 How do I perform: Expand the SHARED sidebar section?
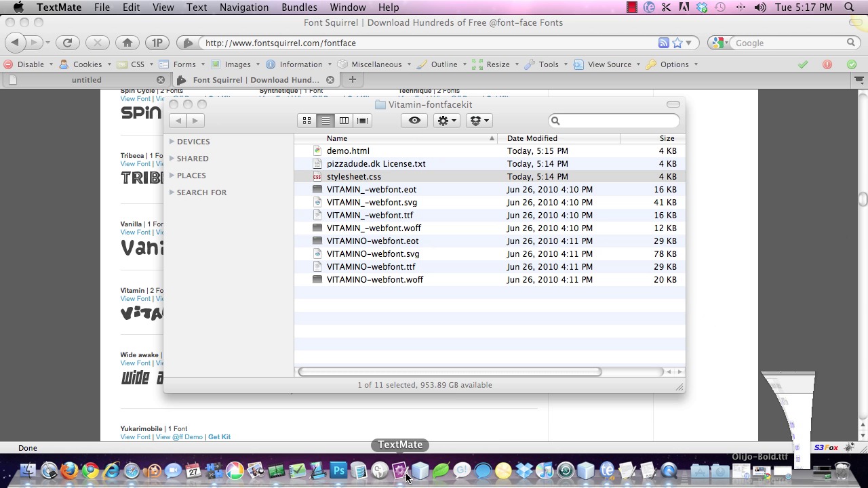point(172,159)
